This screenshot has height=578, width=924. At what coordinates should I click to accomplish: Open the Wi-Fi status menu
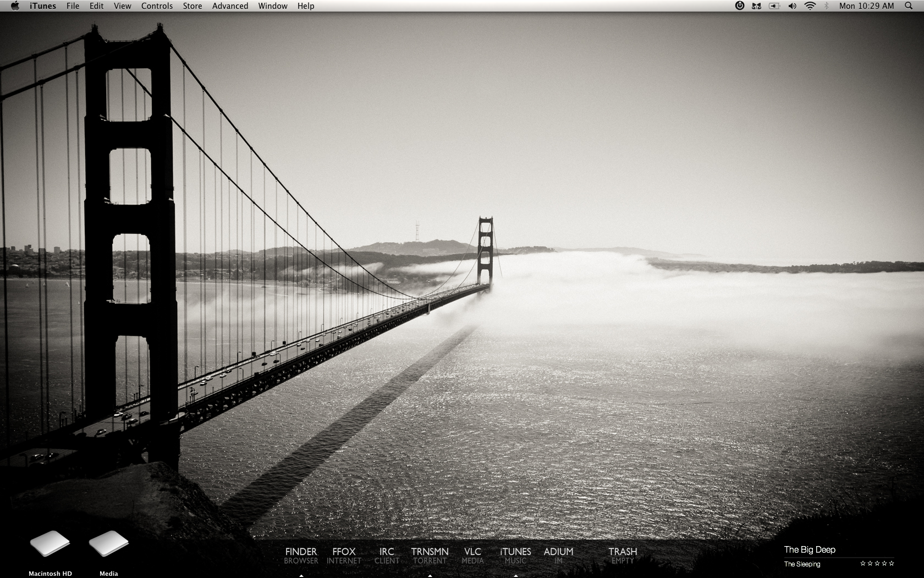[810, 6]
